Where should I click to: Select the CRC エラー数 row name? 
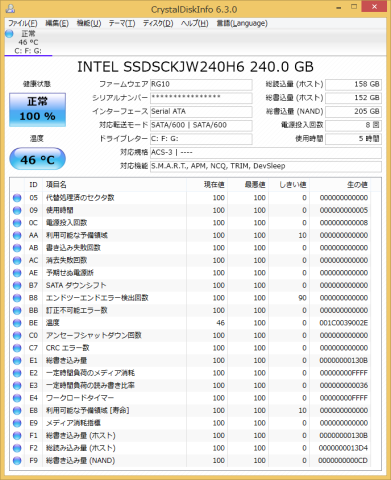coord(68,348)
